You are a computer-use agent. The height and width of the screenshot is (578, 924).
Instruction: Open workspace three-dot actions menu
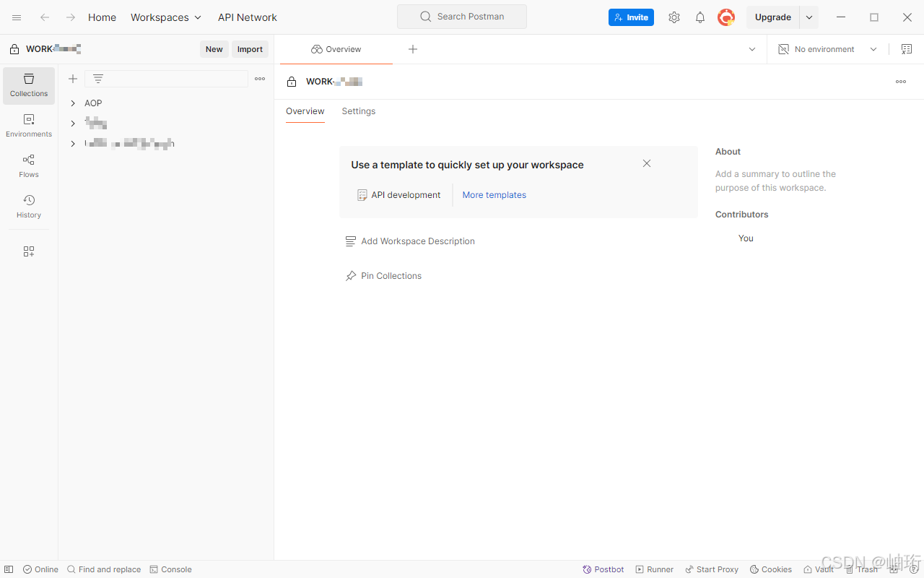pos(901,82)
